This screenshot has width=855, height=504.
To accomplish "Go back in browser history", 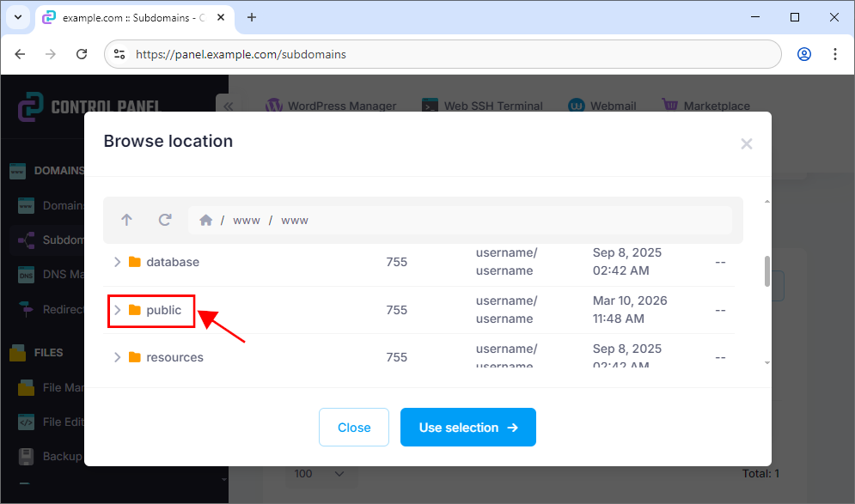I will click(x=20, y=54).
